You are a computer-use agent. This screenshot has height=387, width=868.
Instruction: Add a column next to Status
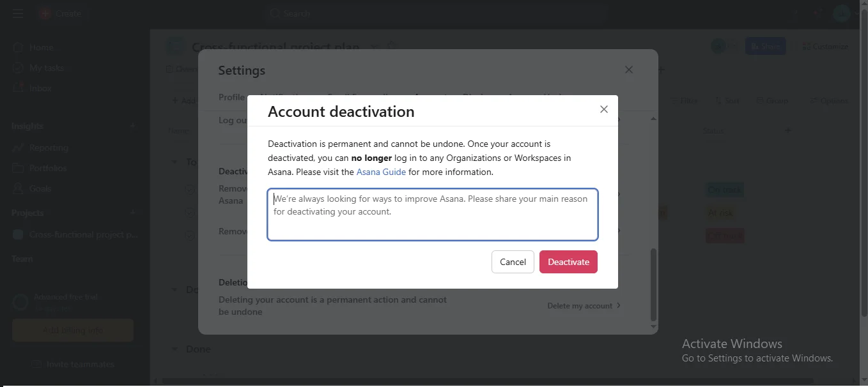pos(788,130)
